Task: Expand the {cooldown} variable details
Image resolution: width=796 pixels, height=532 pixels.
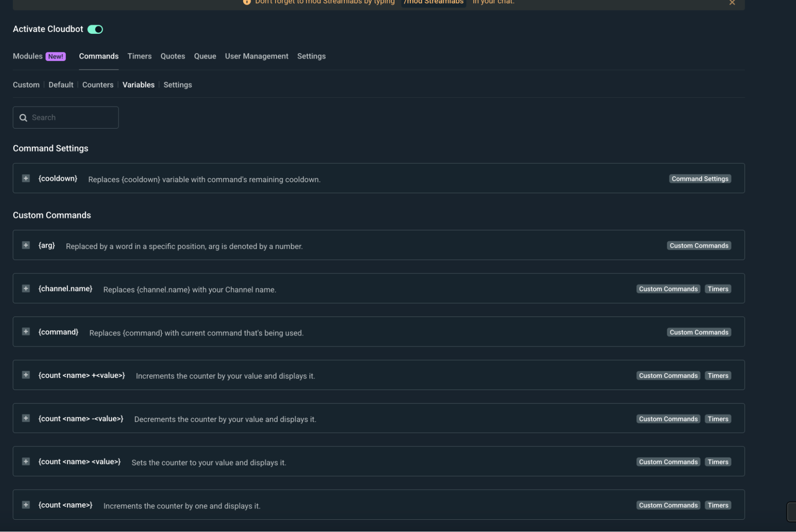Action: tap(26, 178)
